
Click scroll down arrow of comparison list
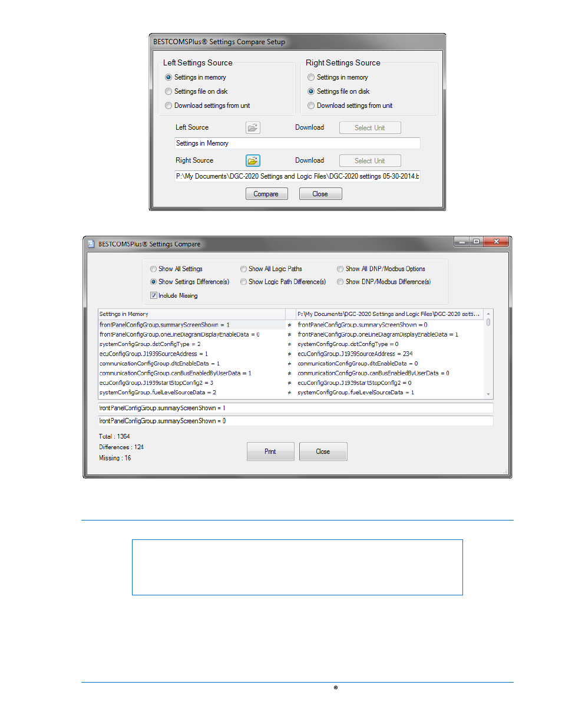[x=488, y=394]
